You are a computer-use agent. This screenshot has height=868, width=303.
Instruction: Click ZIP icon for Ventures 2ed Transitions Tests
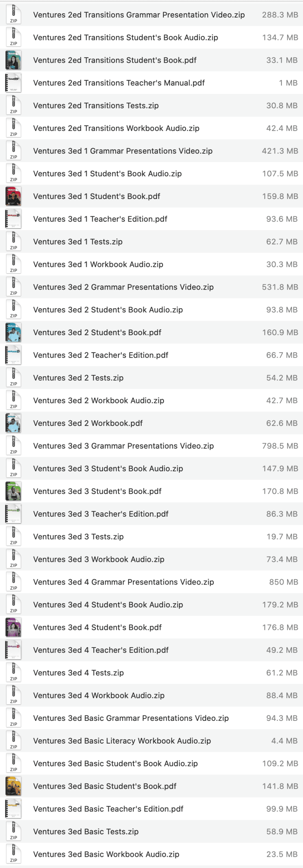[14, 106]
